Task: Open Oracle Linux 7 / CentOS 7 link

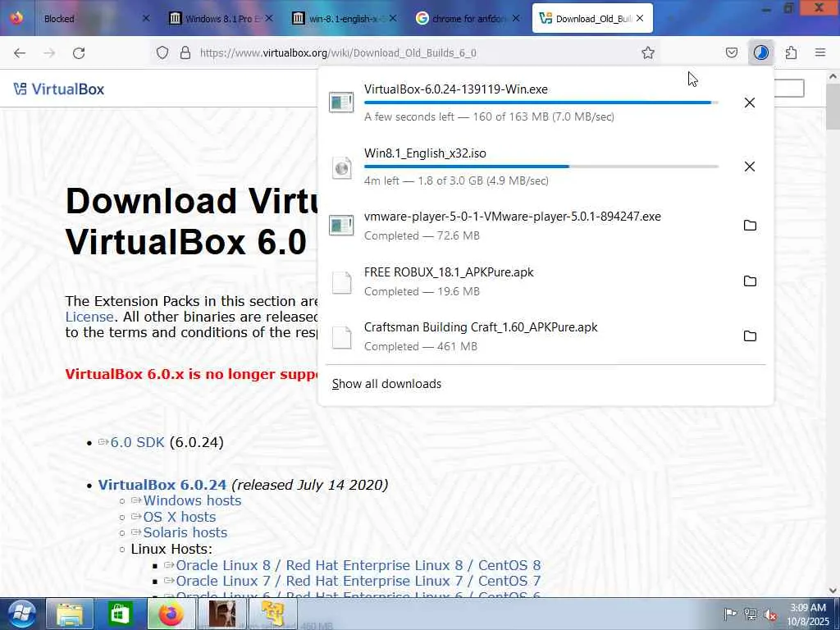Action: tap(358, 581)
